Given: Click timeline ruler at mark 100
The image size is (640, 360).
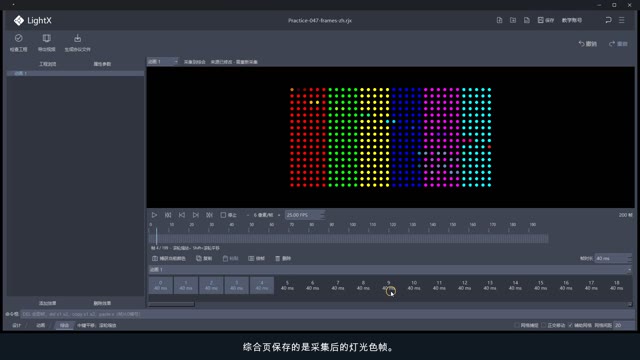Looking at the screenshot, I should 352,225.
